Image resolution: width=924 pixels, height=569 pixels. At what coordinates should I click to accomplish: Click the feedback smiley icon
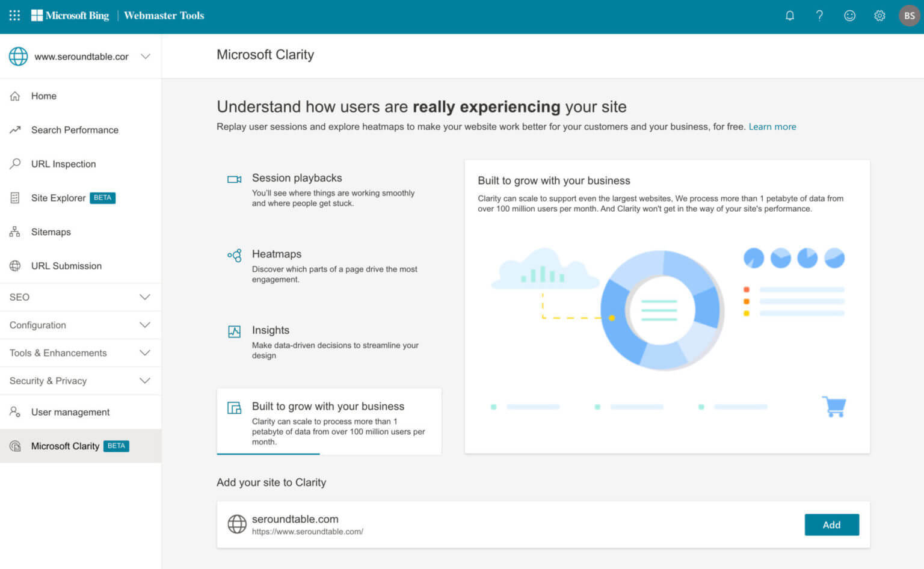[x=849, y=16]
